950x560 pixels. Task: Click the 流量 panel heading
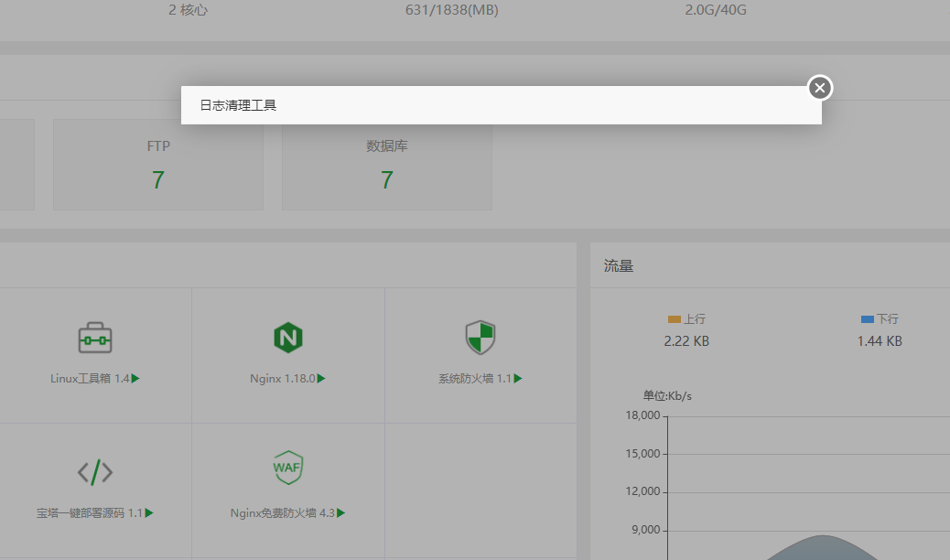[x=619, y=266]
